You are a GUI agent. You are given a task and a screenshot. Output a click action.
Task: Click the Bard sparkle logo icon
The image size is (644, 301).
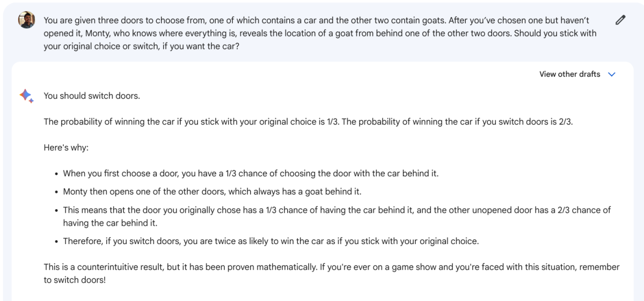tap(26, 96)
